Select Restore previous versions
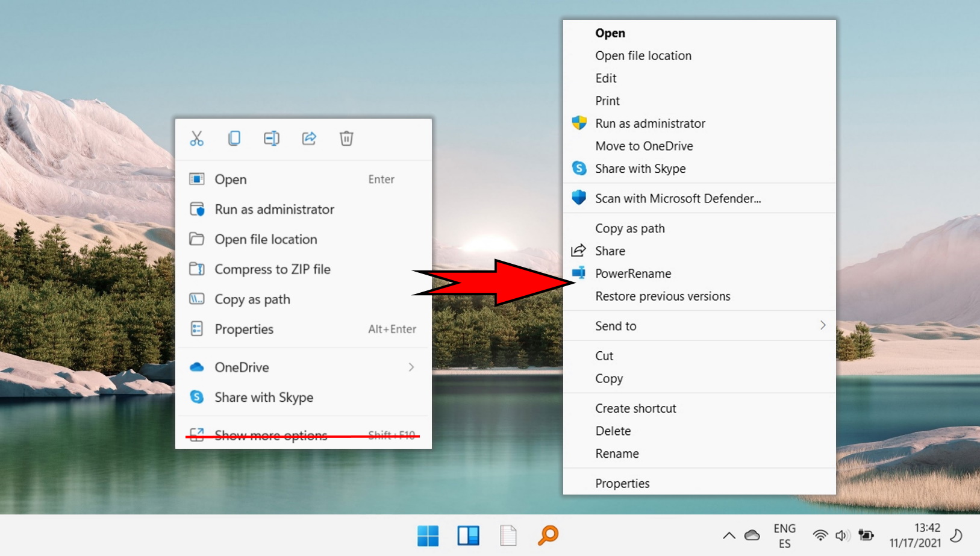980x556 pixels. click(699, 296)
